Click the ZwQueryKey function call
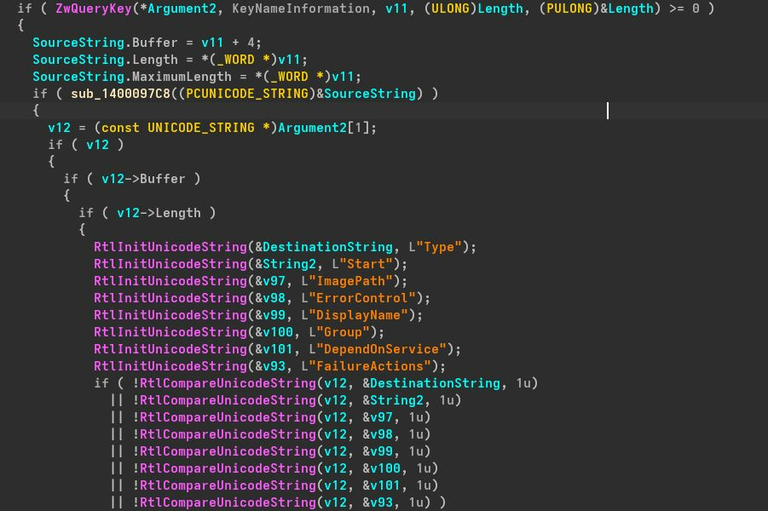 [x=94, y=8]
